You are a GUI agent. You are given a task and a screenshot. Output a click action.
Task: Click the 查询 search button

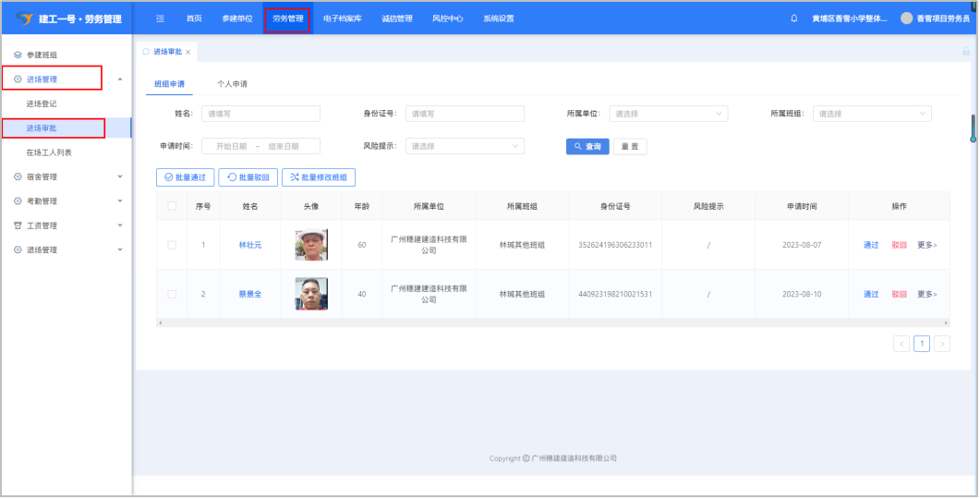(x=587, y=146)
